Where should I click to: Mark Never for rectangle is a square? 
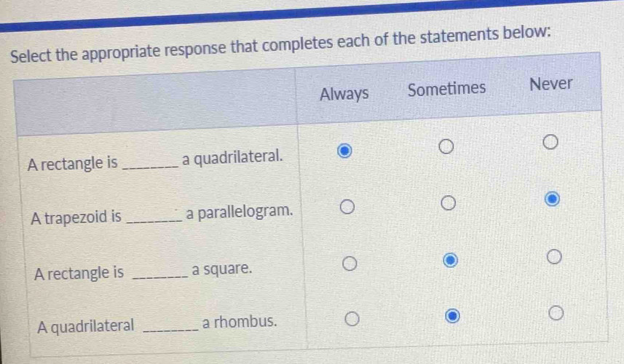tap(554, 257)
